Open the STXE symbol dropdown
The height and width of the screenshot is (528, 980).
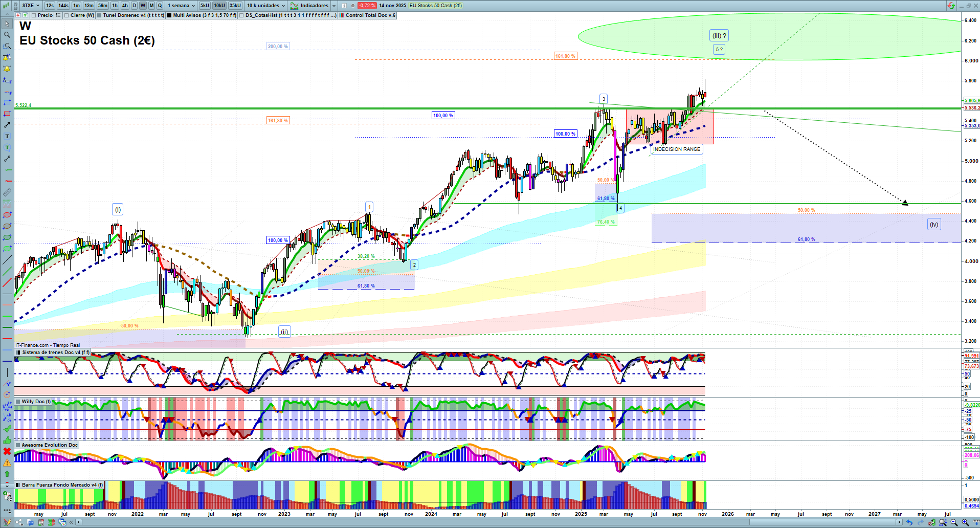pyautogui.click(x=31, y=6)
